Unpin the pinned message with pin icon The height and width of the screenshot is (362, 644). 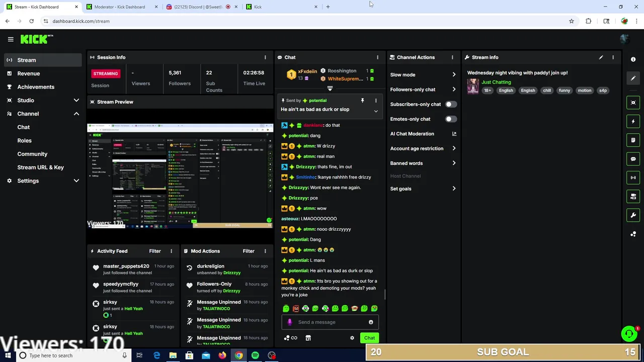(x=362, y=101)
